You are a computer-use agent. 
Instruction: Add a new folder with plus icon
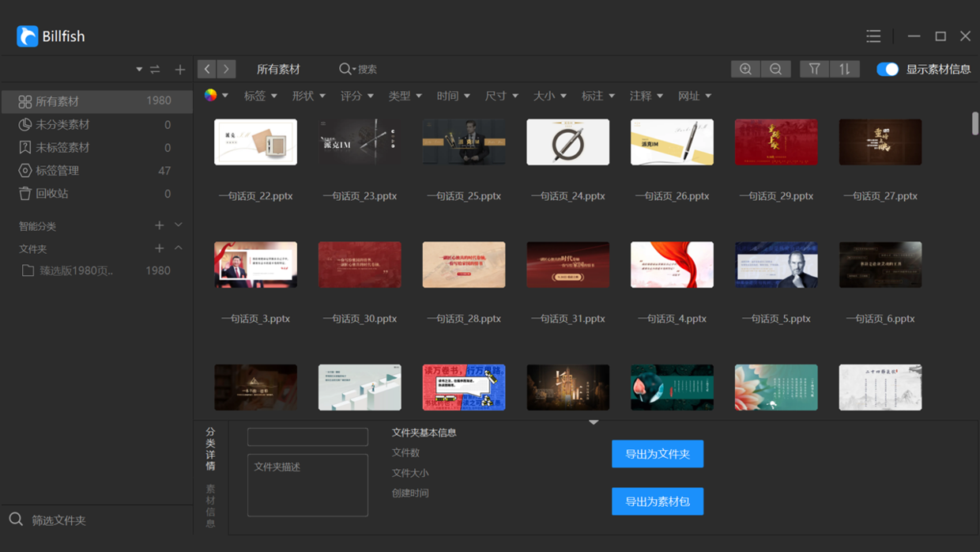(159, 248)
